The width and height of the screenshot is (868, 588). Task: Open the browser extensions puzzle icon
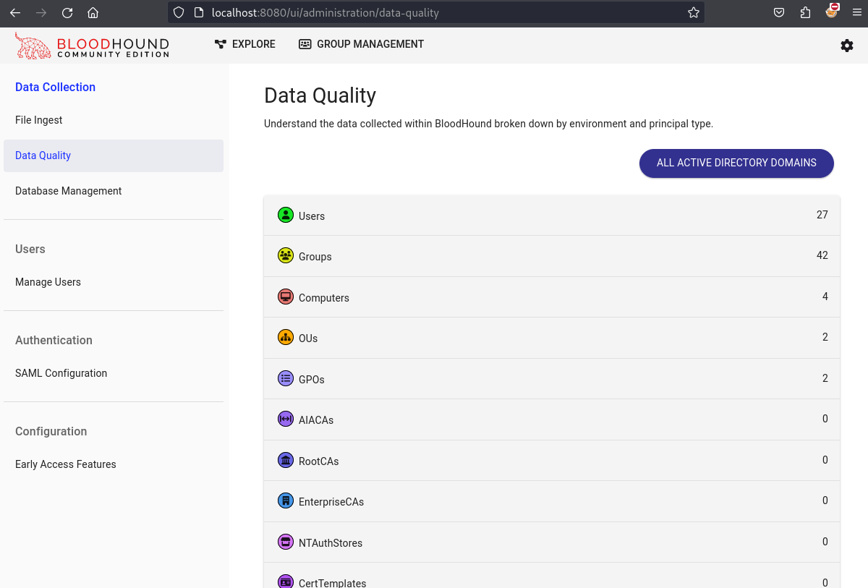click(805, 12)
